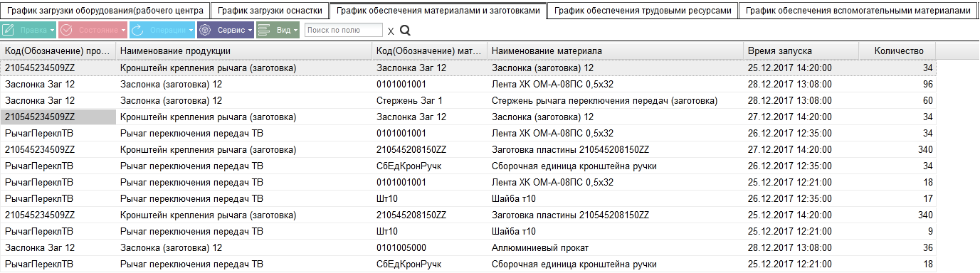
Task: Select the Стержень Заг 1 material row
Action: click(468, 100)
